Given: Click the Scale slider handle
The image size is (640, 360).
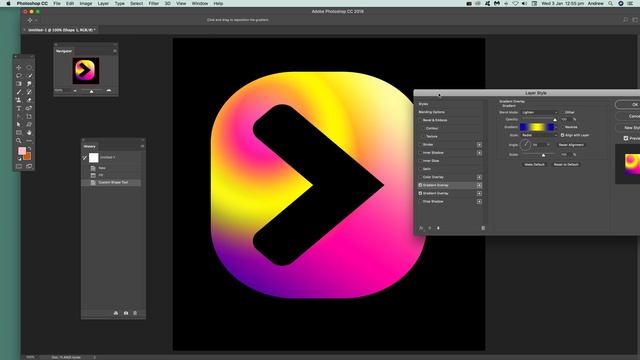Looking at the screenshot, I should (543, 156).
